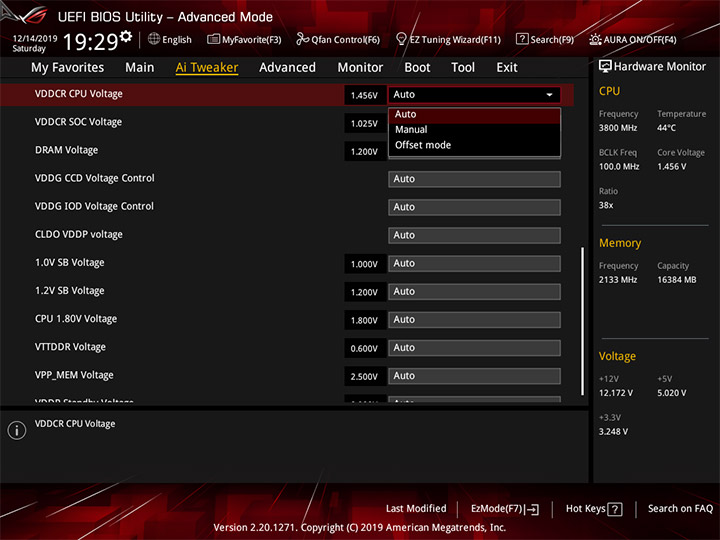Click the 1.000V SB value box
Image resolution: width=720 pixels, height=540 pixels.
(x=365, y=264)
